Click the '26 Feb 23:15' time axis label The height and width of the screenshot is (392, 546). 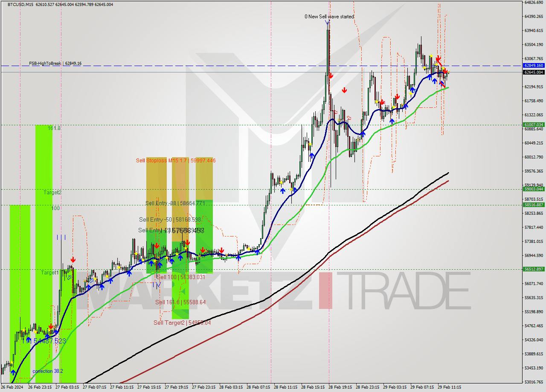click(40, 387)
